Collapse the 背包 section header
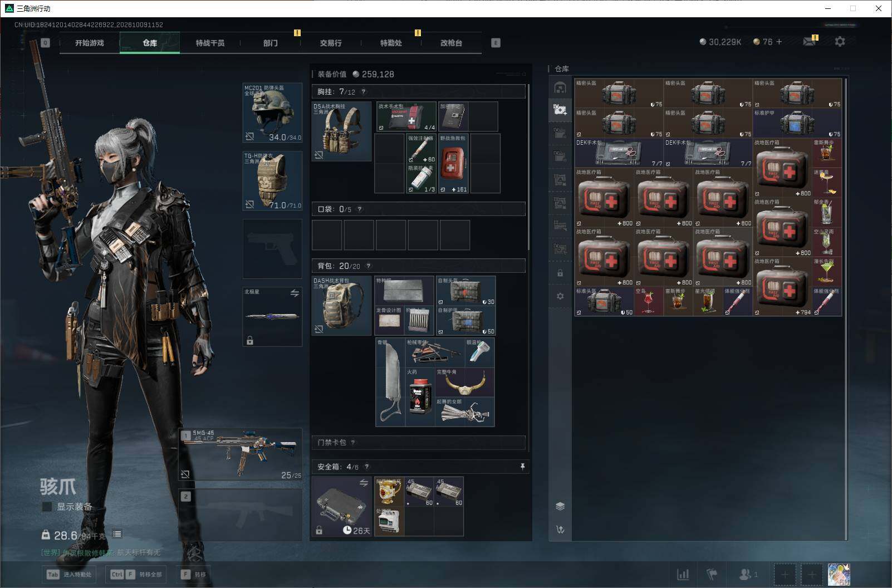This screenshot has width=892, height=588. coord(418,266)
